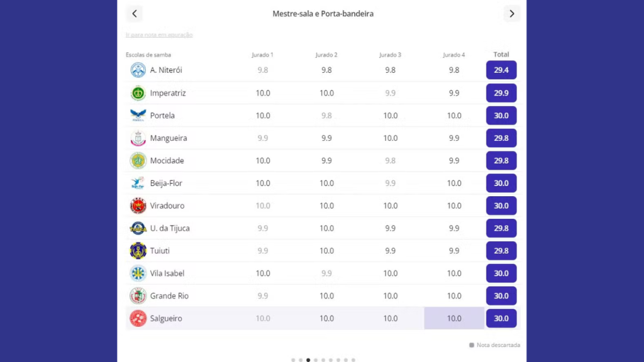Screen dimensions: 644x362
Task: Click the Imperatriz crown emblem icon
Action: (138, 93)
